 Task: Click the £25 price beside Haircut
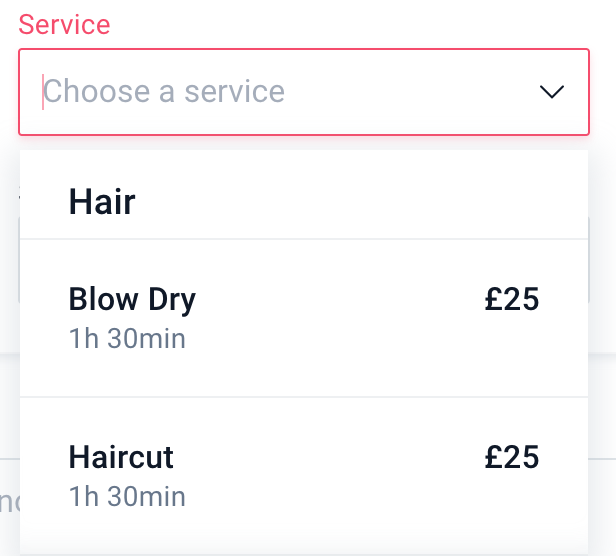pyautogui.click(x=511, y=457)
